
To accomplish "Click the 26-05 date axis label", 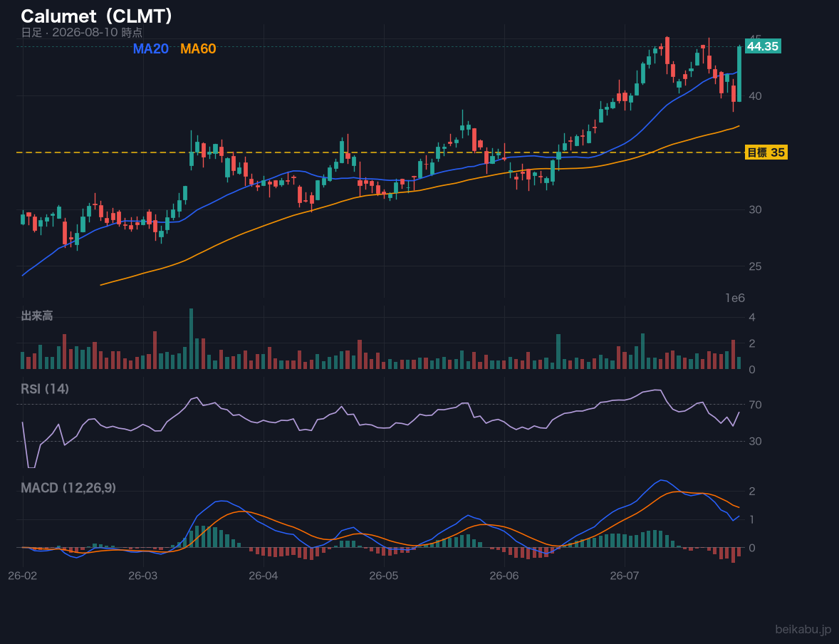I will (384, 576).
